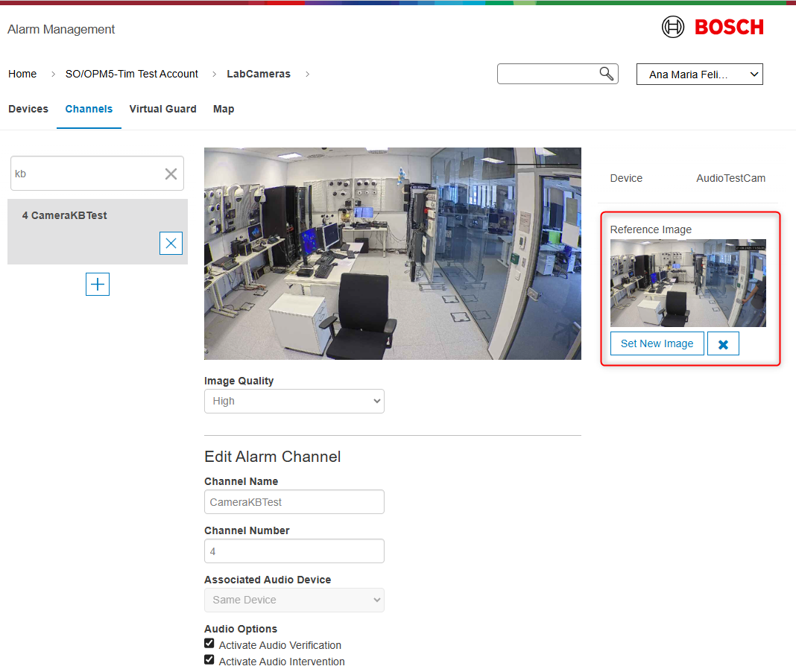Expand the Associated Audio Device dropdown

[294, 600]
